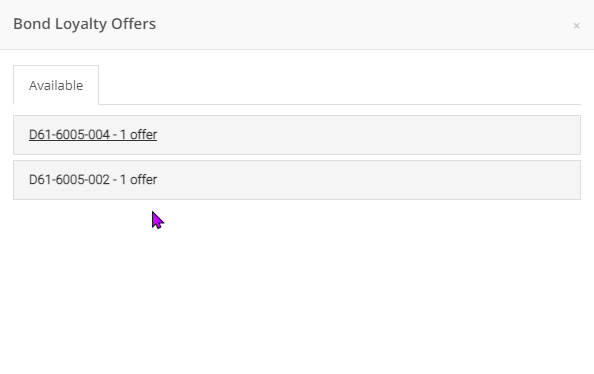The width and height of the screenshot is (594, 374).
Task: Dismiss the loyalty offers popup using X
Action: click(x=576, y=26)
